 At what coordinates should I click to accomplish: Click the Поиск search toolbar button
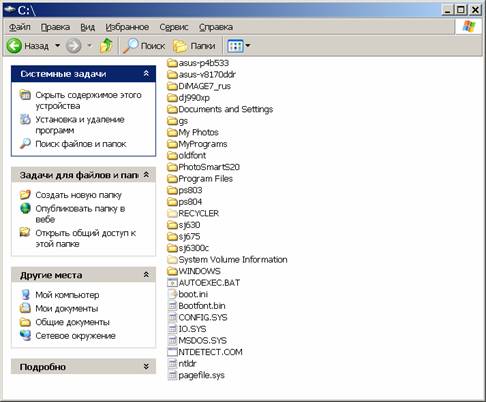[144, 46]
